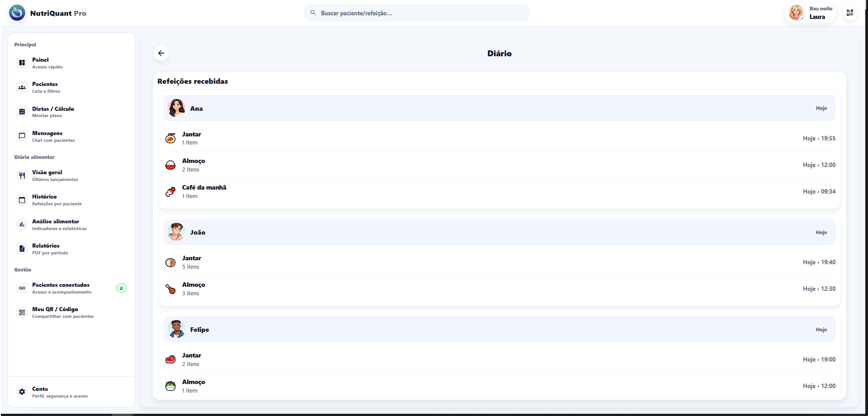Click the Relatórios document icon
Image resolution: width=868 pixels, height=416 pixels.
pos(22,249)
